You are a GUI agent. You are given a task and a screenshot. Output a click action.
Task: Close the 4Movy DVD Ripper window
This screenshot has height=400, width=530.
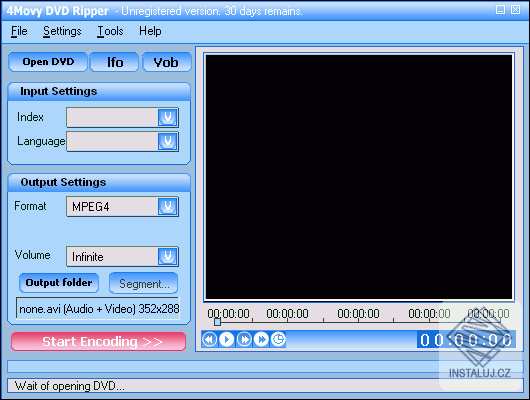coord(515,9)
